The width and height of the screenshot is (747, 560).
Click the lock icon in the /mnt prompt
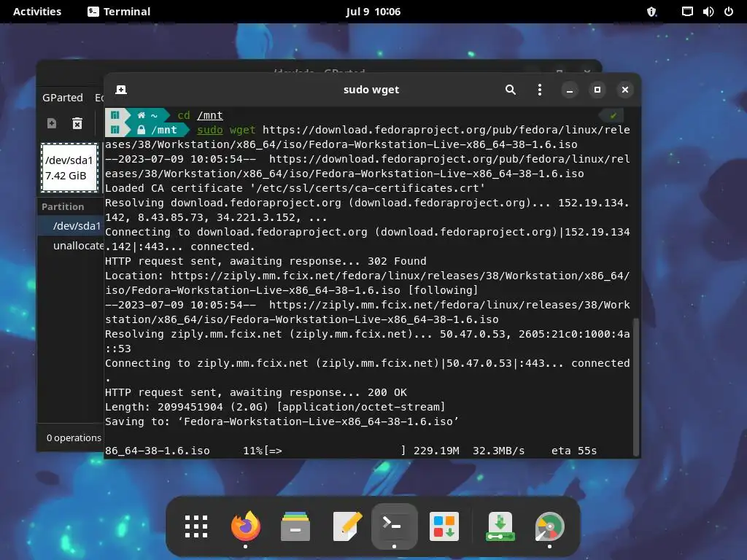coord(141,130)
